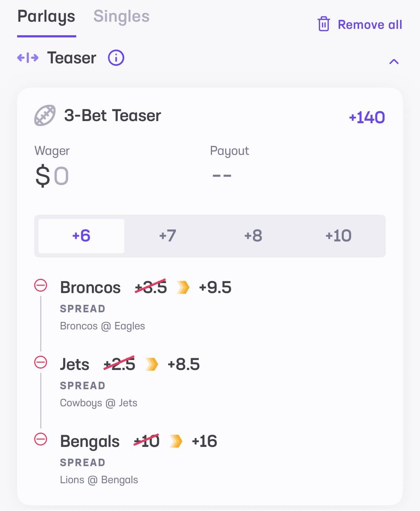Image resolution: width=420 pixels, height=511 pixels.
Task: Open the Teaser info icon
Action: pyautogui.click(x=115, y=58)
